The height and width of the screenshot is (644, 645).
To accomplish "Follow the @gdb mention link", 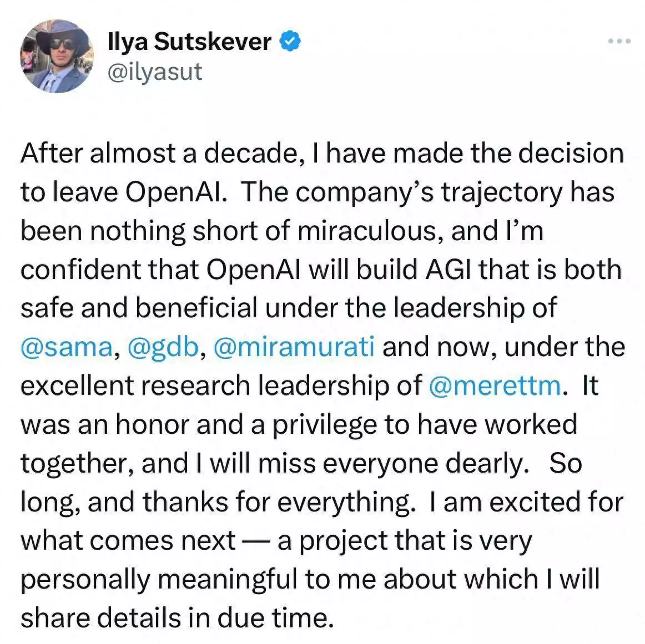I will 162,347.
